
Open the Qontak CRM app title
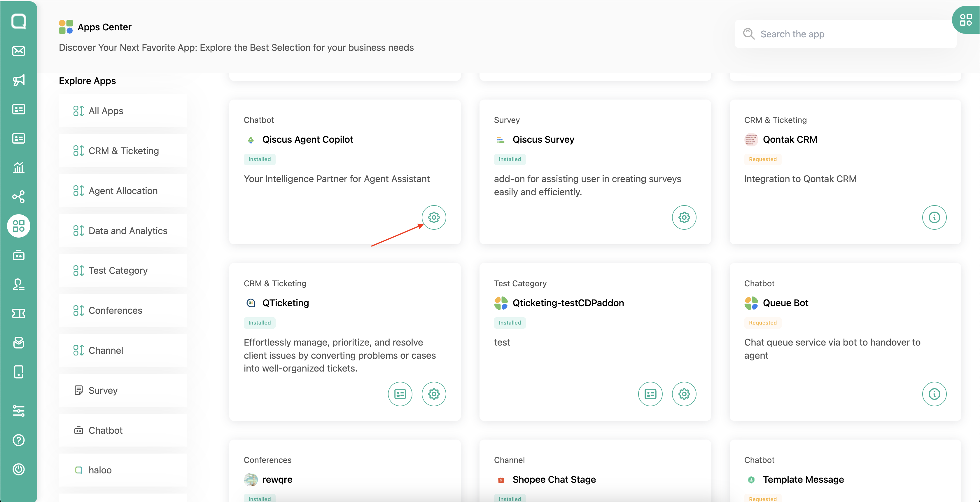pos(790,140)
